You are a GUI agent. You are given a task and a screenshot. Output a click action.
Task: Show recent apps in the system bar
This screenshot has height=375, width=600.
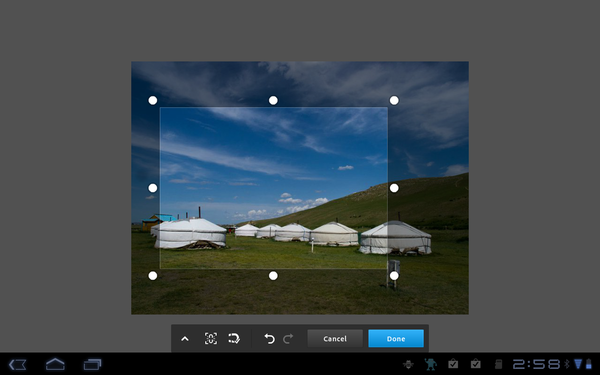point(92,364)
